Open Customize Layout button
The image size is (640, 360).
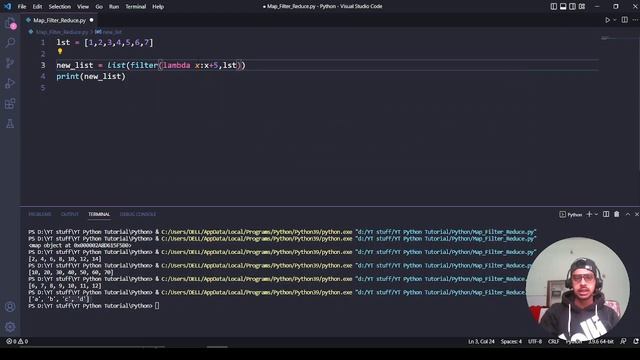(x=582, y=7)
